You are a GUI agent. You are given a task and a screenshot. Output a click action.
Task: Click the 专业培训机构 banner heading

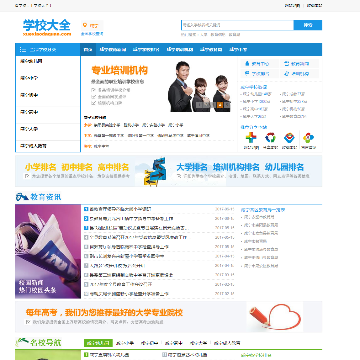(x=119, y=70)
